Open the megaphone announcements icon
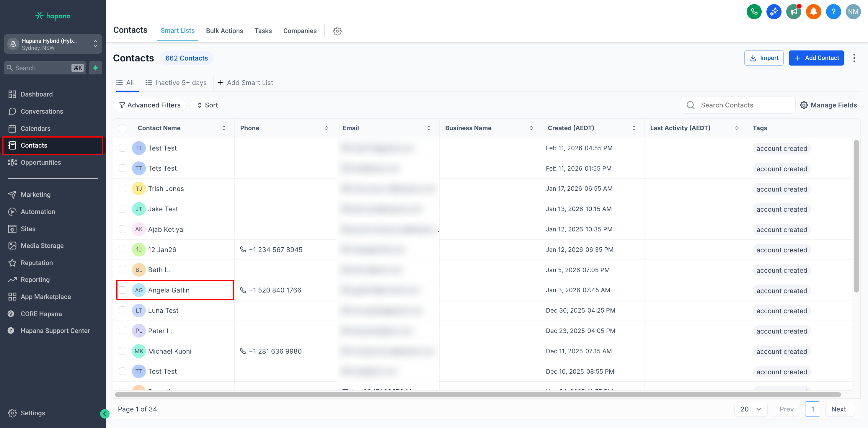 tap(794, 12)
